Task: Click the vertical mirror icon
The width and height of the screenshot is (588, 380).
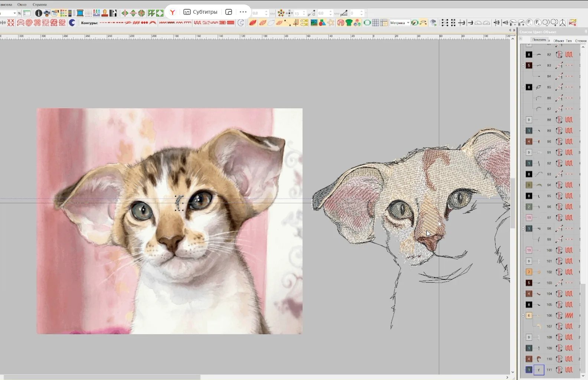Action: pyautogui.click(x=133, y=13)
